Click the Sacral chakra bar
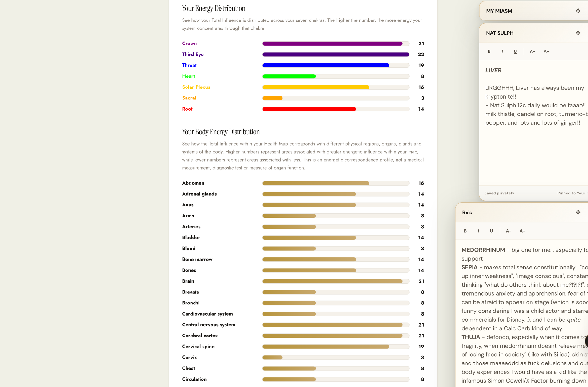The height and width of the screenshot is (387, 588). pyautogui.click(x=336, y=98)
